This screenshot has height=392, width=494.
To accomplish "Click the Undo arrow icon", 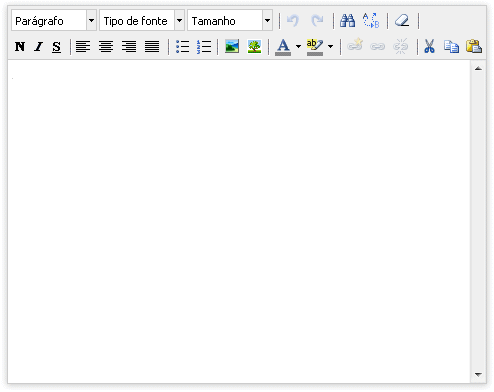I will [x=293, y=21].
